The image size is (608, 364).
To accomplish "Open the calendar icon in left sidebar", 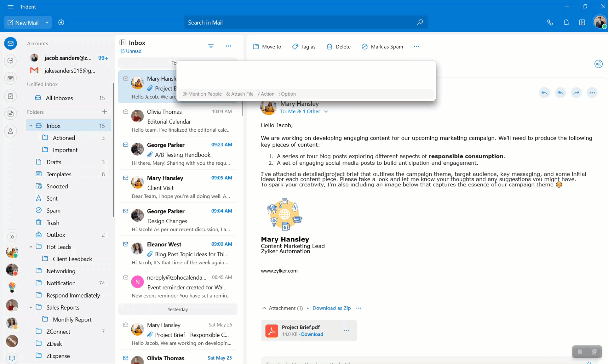I will (x=10, y=79).
